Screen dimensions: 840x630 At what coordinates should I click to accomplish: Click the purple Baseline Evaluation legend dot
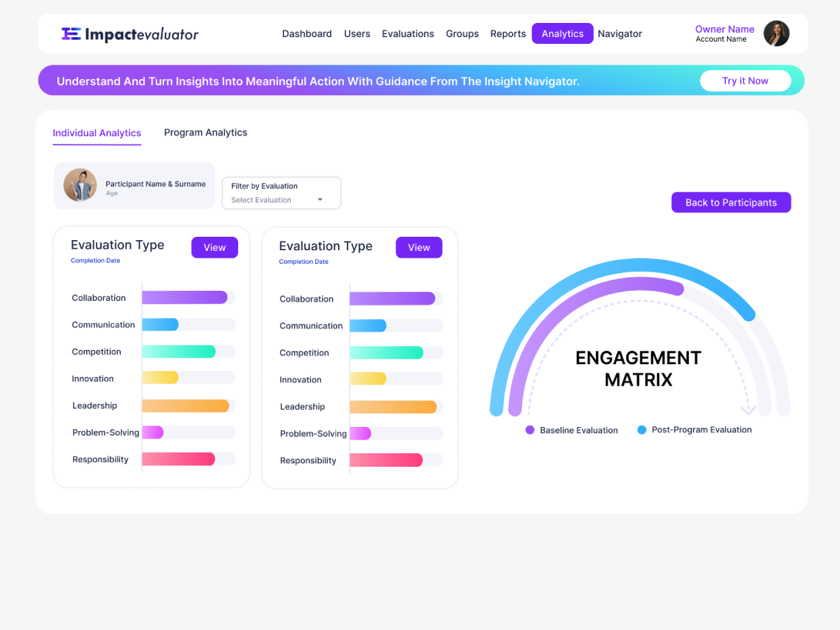click(x=530, y=430)
